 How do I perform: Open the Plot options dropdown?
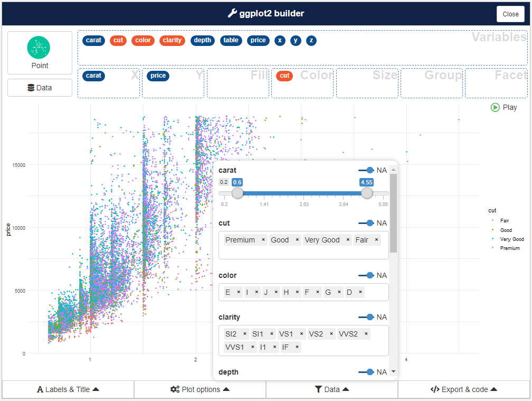pyautogui.click(x=200, y=389)
